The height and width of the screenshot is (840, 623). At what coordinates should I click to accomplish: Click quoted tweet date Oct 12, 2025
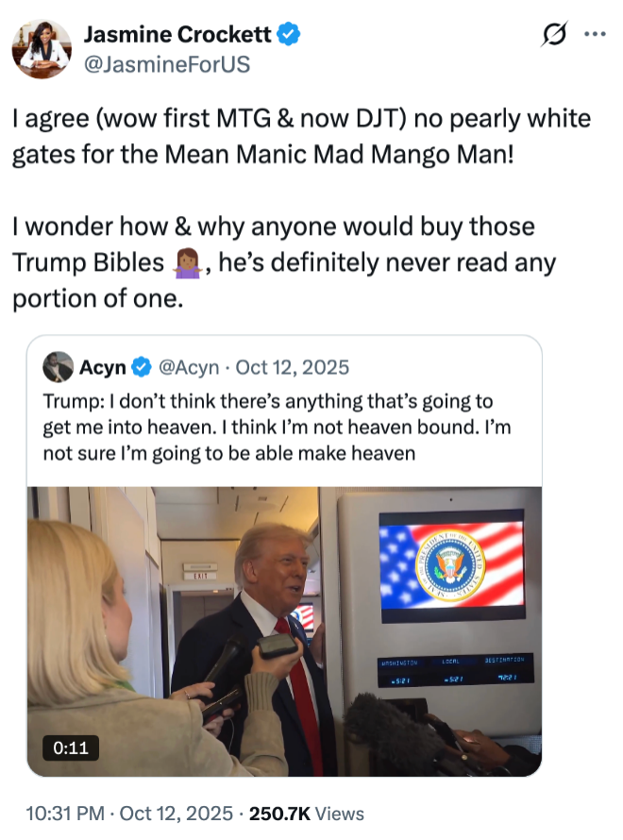(292, 367)
